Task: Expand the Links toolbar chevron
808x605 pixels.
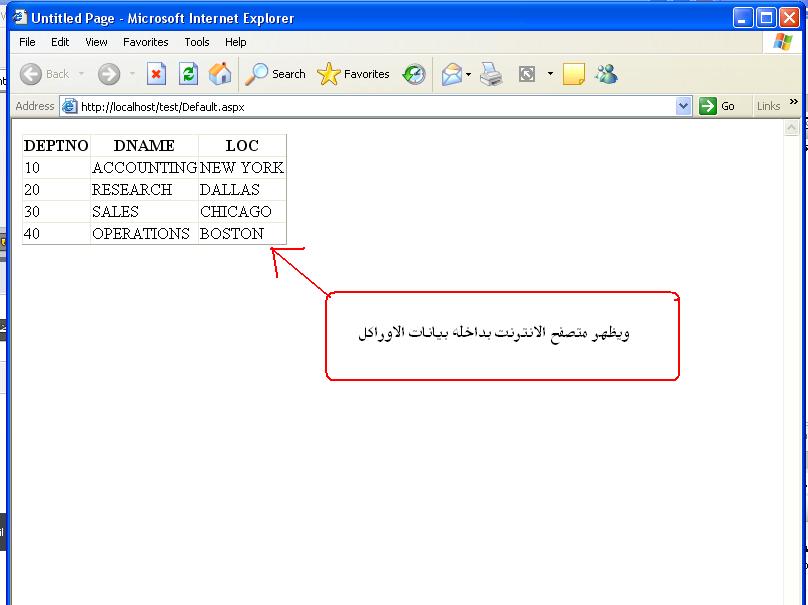Action: click(794, 102)
